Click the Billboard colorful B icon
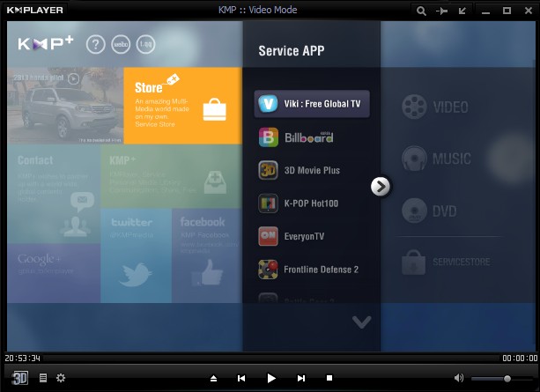The width and height of the screenshot is (540, 392). click(x=269, y=137)
